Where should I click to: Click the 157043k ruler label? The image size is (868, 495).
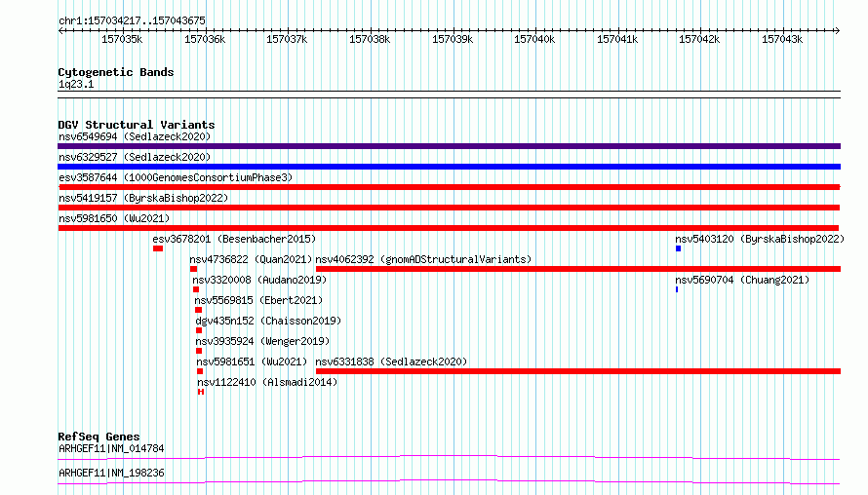click(783, 40)
